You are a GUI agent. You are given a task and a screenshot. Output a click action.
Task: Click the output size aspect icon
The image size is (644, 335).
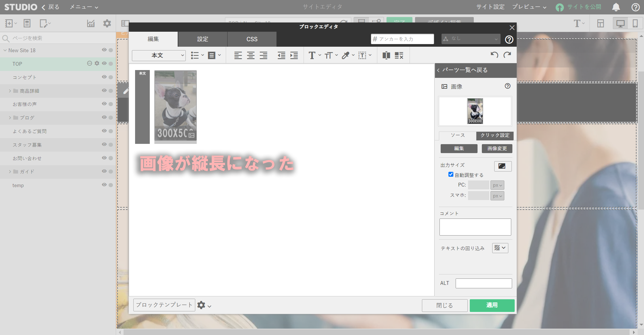click(x=503, y=166)
